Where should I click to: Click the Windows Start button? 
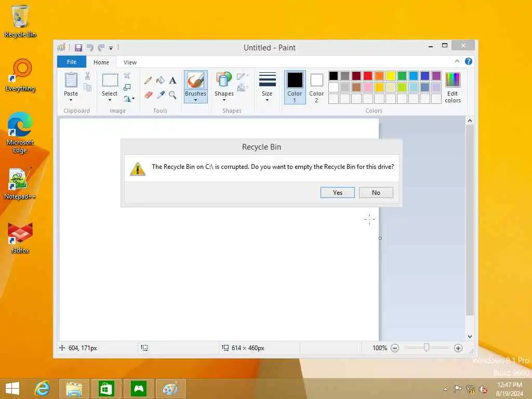12,389
